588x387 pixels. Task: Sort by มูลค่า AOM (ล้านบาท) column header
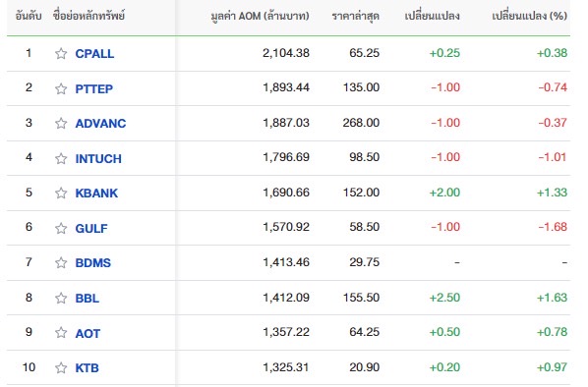[x=260, y=16]
